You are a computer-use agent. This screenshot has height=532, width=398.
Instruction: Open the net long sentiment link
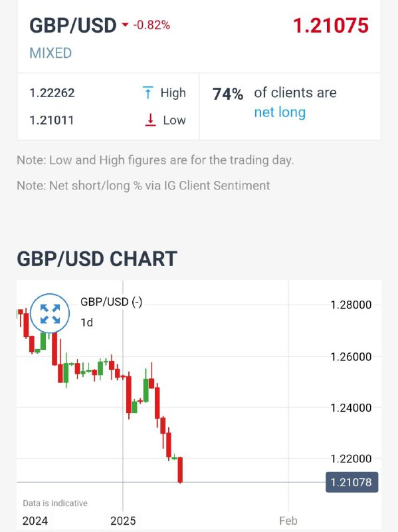(x=280, y=112)
